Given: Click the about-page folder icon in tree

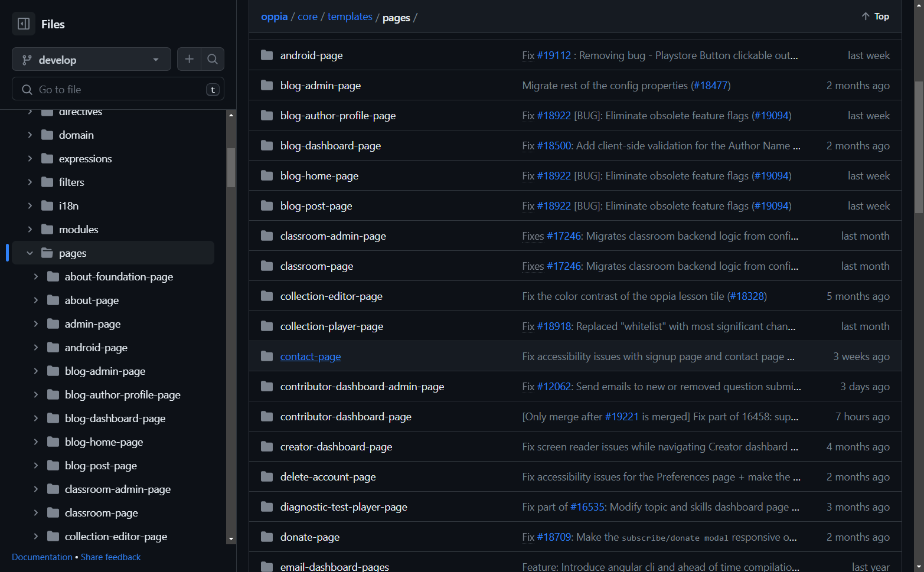Looking at the screenshot, I should [x=53, y=300].
